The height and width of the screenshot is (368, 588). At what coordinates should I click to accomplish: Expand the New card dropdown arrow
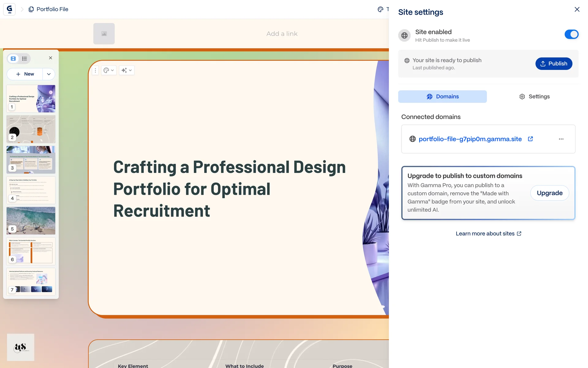click(x=49, y=74)
